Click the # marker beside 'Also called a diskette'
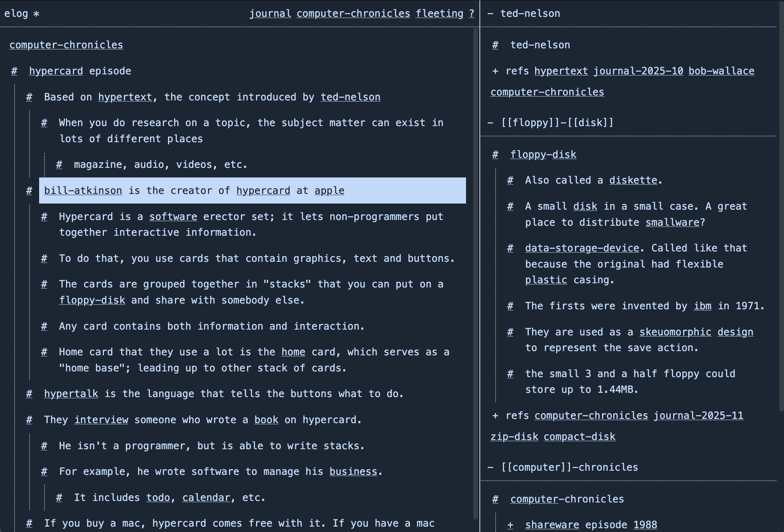The height and width of the screenshot is (532, 784). (x=510, y=181)
